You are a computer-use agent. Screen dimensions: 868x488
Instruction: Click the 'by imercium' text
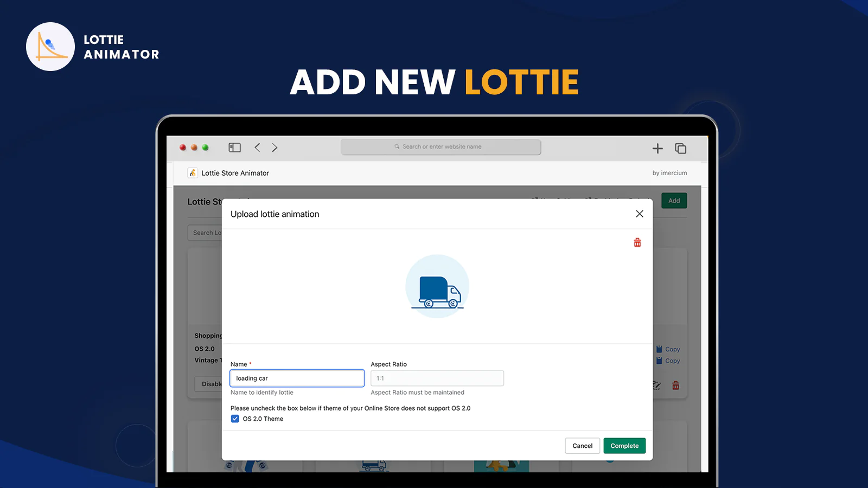coord(669,173)
